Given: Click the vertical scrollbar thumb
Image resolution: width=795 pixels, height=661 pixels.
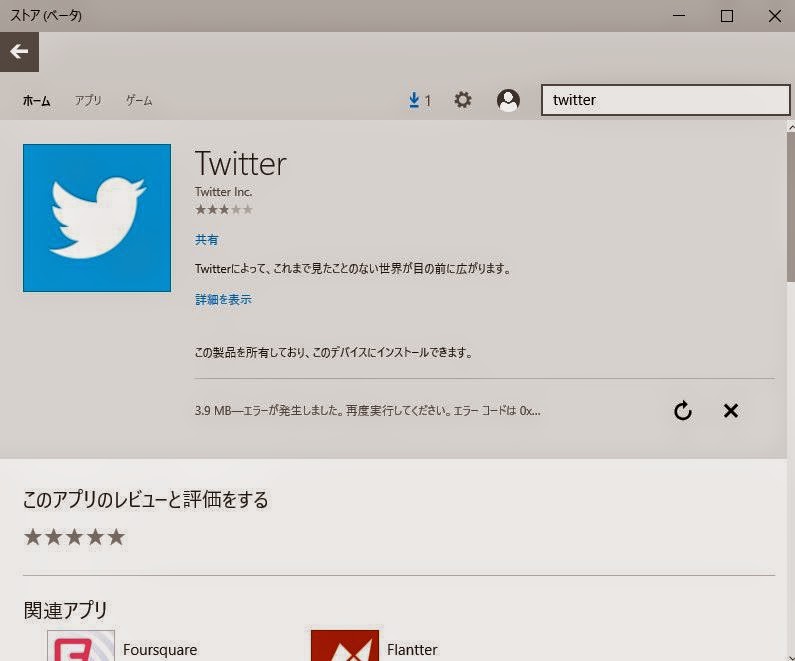Looking at the screenshot, I should (x=791, y=207).
